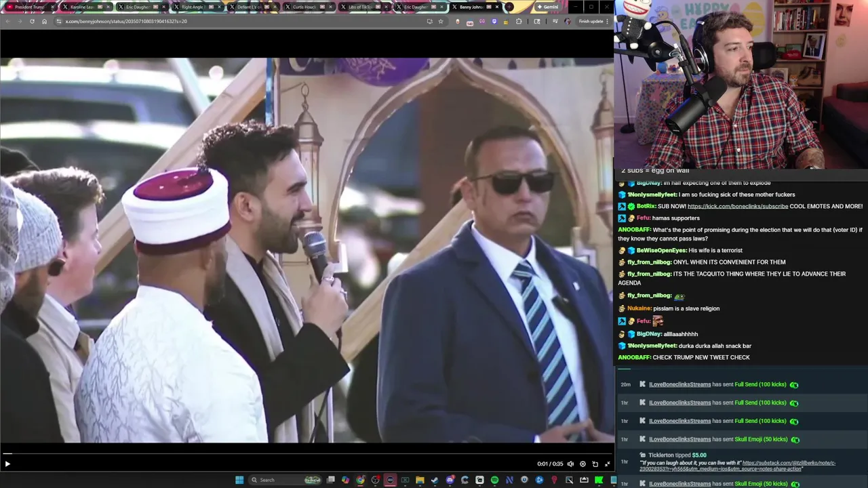Click Nukaine username in chat
The height and width of the screenshot is (488, 868).
[639, 308]
